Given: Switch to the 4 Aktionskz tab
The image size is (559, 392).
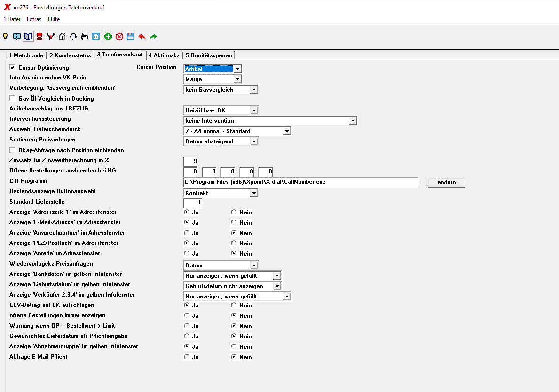Looking at the screenshot, I should [165, 55].
